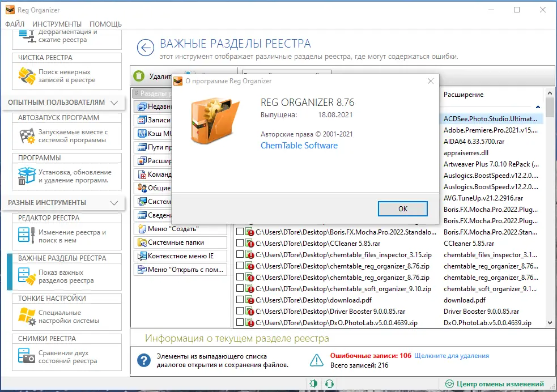Click the warning triangle near Ошибочные записи

pos(317,360)
